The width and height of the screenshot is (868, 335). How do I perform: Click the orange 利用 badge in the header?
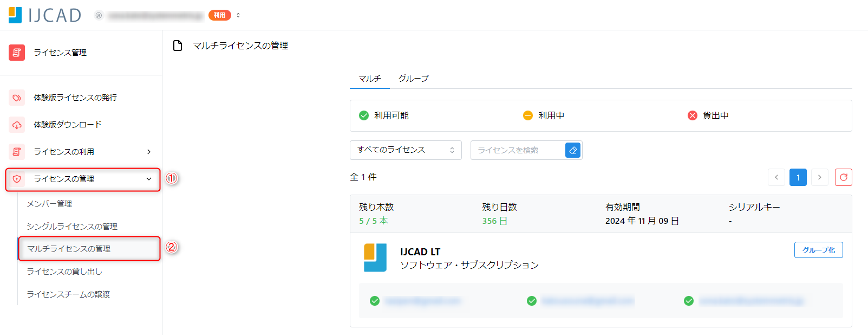click(x=220, y=15)
